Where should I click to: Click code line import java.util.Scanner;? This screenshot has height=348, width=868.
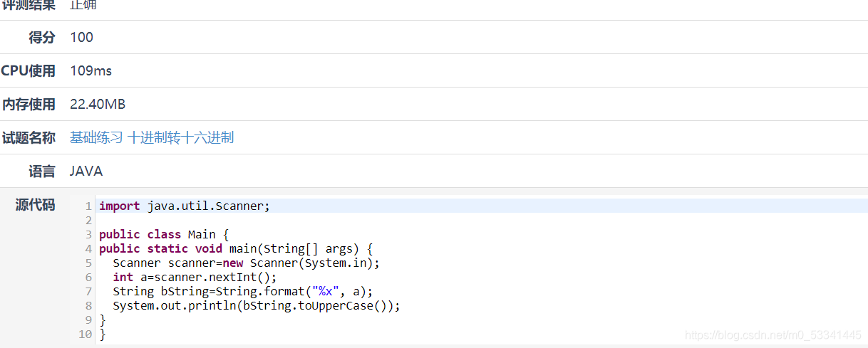(185, 206)
